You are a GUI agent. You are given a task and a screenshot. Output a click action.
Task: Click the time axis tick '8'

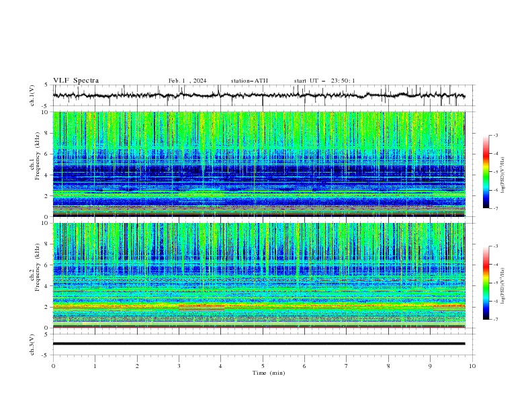point(388,366)
